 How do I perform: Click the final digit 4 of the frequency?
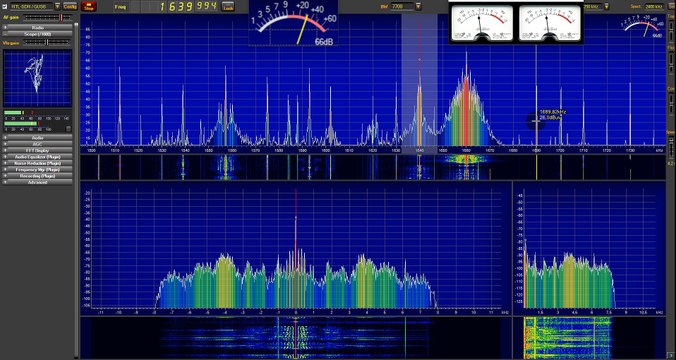213,6
